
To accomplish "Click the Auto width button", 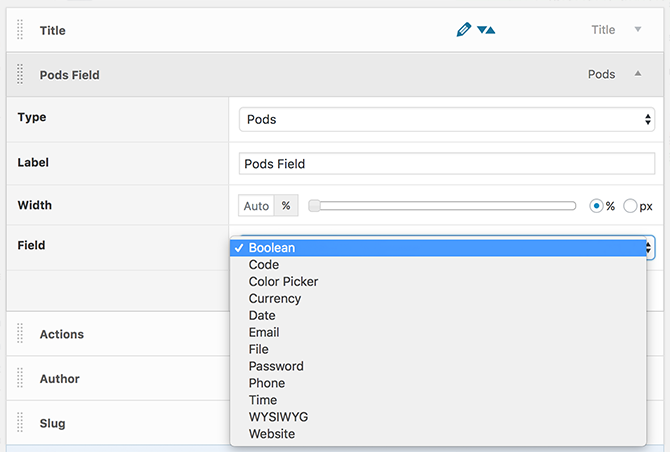I will click(x=256, y=206).
